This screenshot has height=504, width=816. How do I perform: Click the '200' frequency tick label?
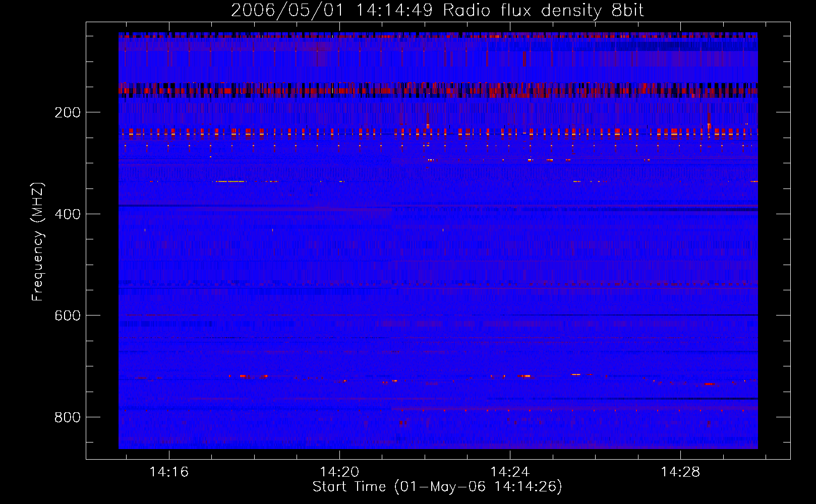(68, 112)
